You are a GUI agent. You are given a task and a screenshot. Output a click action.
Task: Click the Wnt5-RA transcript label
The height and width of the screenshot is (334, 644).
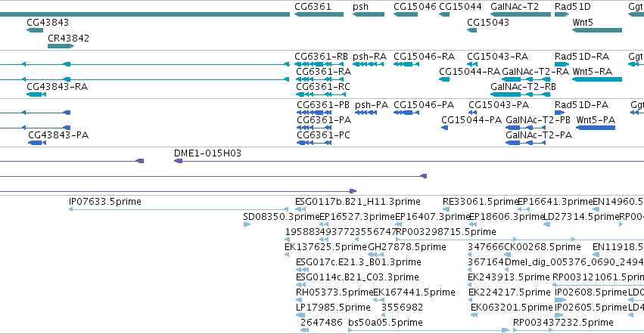point(593,72)
